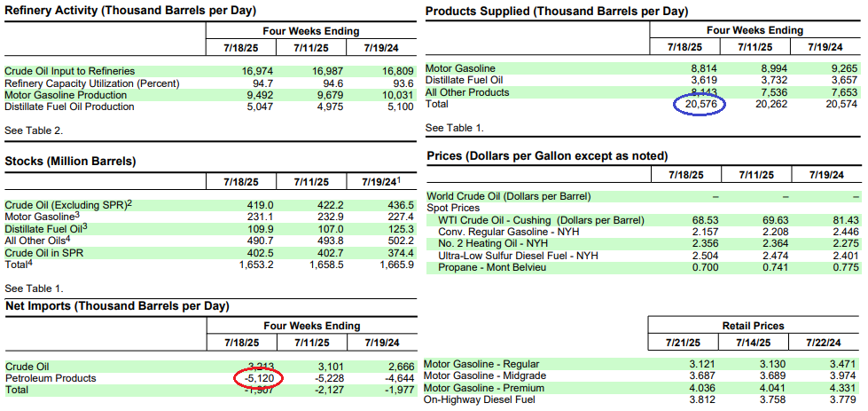This screenshot has height=411, width=868.
Task: Select the Refinery Activity section heading
Action: [x=130, y=11]
